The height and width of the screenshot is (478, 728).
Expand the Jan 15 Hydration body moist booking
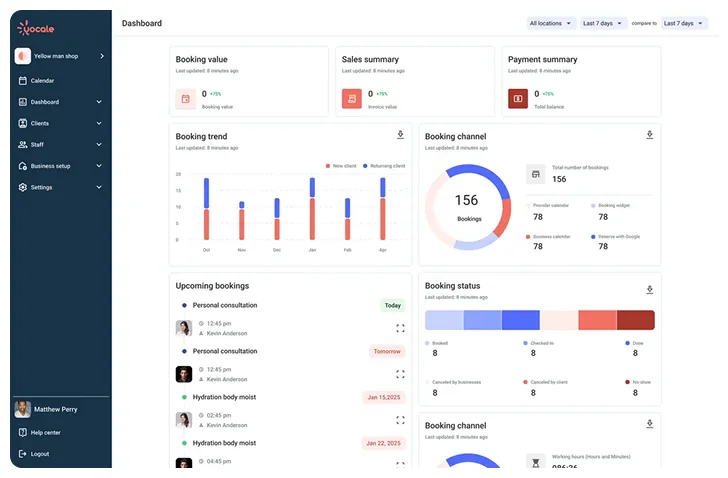pyautogui.click(x=401, y=420)
